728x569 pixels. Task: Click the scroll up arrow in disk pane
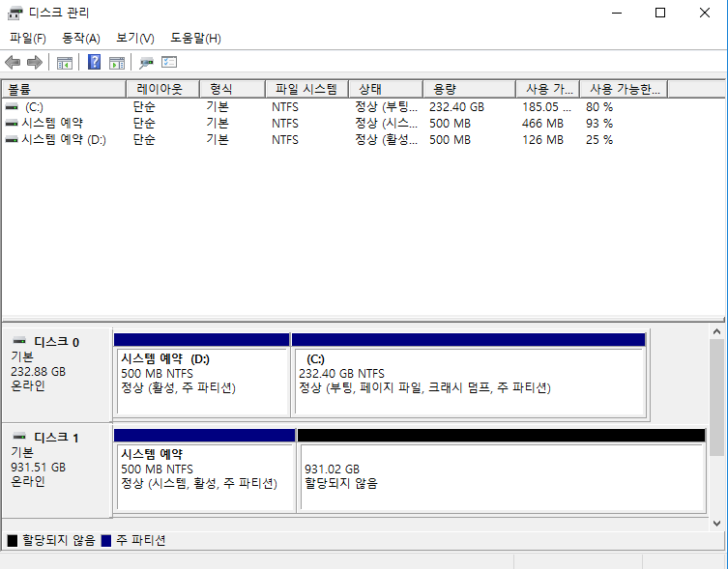tap(716, 331)
